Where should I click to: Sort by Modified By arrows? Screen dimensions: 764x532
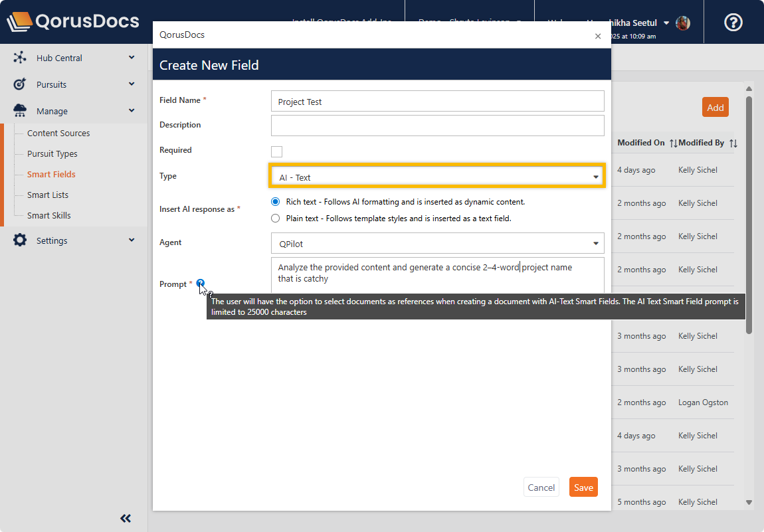(x=733, y=143)
